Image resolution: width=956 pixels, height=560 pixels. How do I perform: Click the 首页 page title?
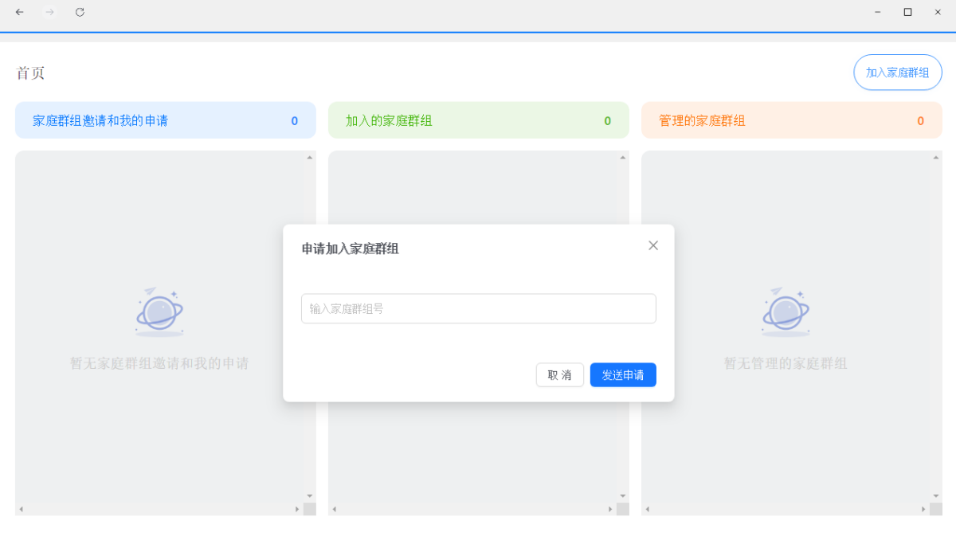30,73
